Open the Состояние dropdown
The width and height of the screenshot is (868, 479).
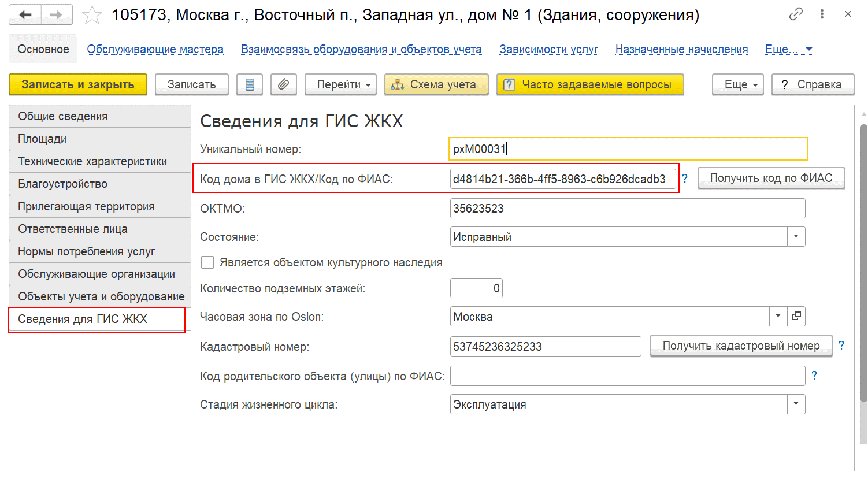click(x=796, y=236)
